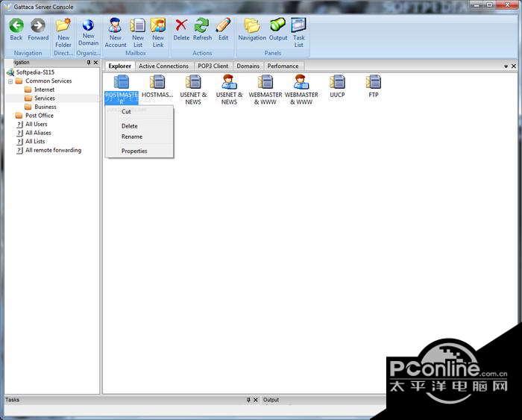Open All remote forwarding tree item
This screenshot has height=420, width=522.
(53, 150)
